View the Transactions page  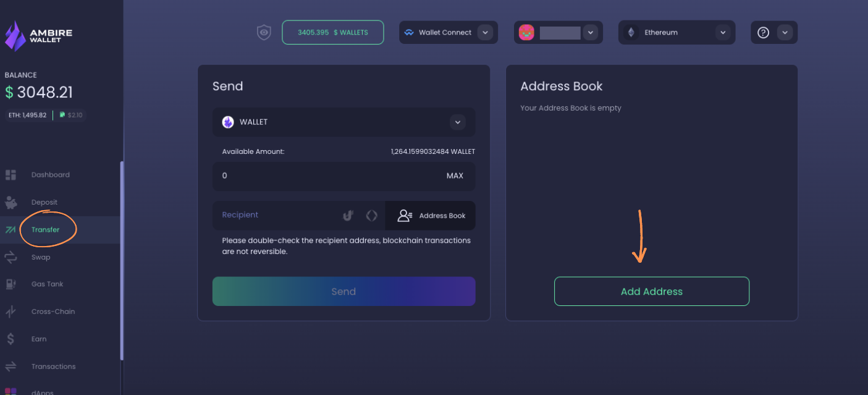pyautogui.click(x=54, y=366)
